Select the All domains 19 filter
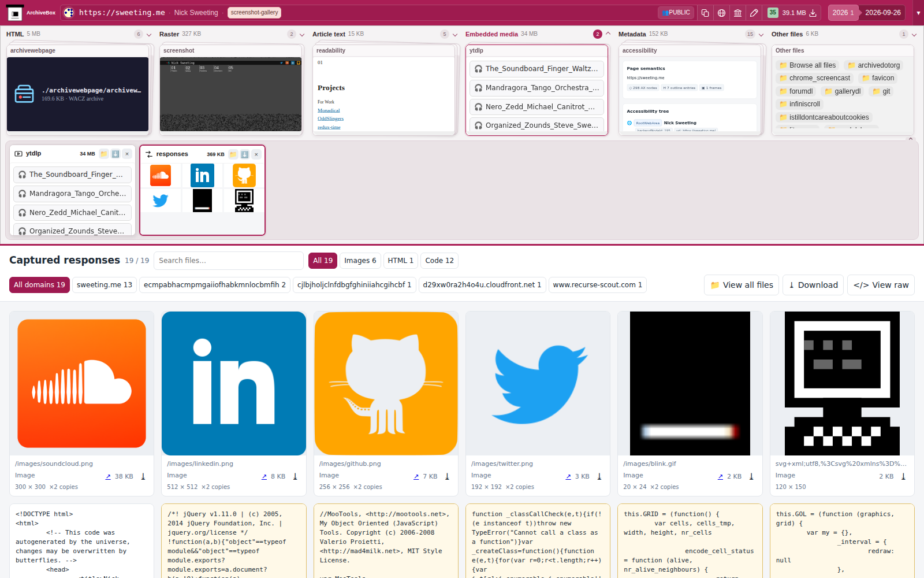924x578 pixels. [39, 285]
